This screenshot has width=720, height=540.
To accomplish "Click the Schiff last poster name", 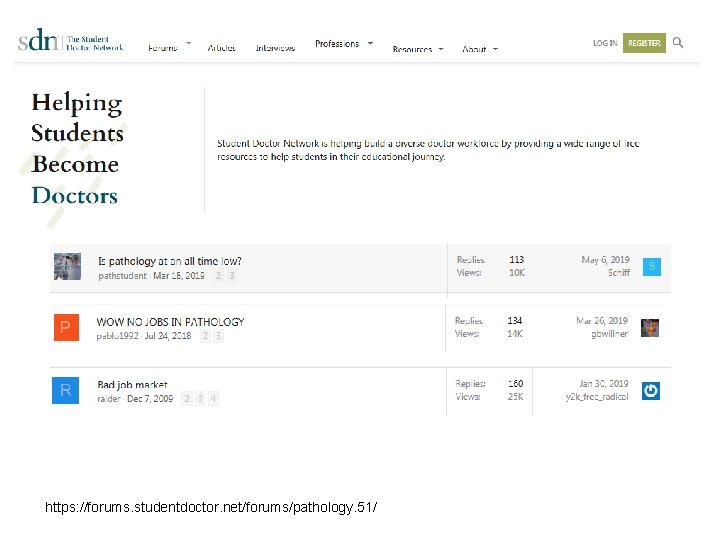I will (x=619, y=273).
